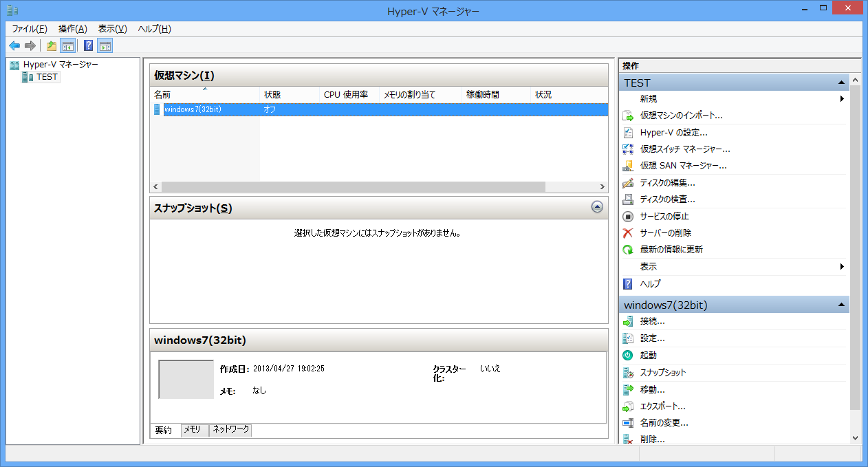This screenshot has height=467, width=868.
Task: Collapse the TEST actions section
Action: pos(841,83)
